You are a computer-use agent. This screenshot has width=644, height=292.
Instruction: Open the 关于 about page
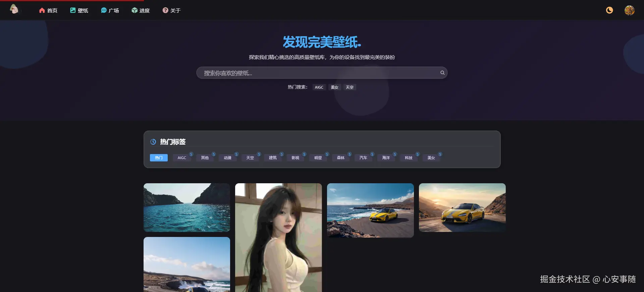tap(171, 10)
